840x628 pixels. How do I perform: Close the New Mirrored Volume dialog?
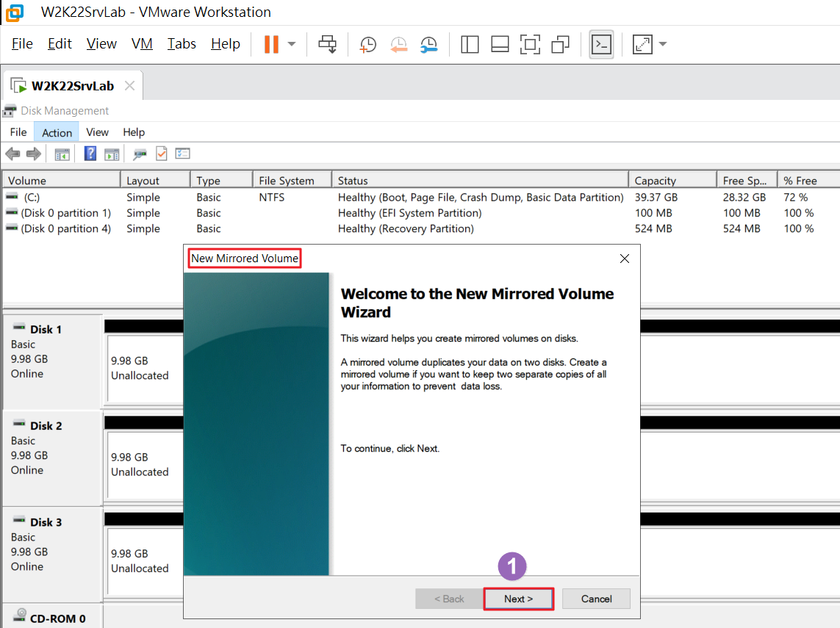pyautogui.click(x=624, y=259)
